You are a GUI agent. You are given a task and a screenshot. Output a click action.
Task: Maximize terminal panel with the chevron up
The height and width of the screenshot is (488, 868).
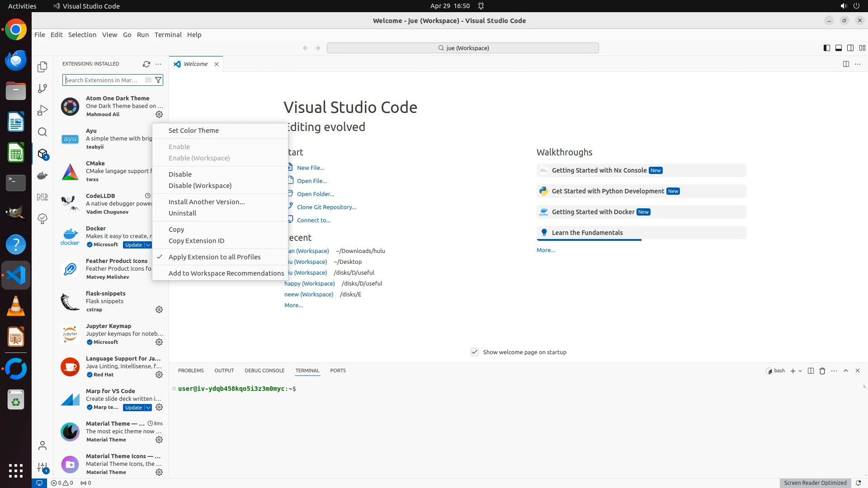coord(846,371)
